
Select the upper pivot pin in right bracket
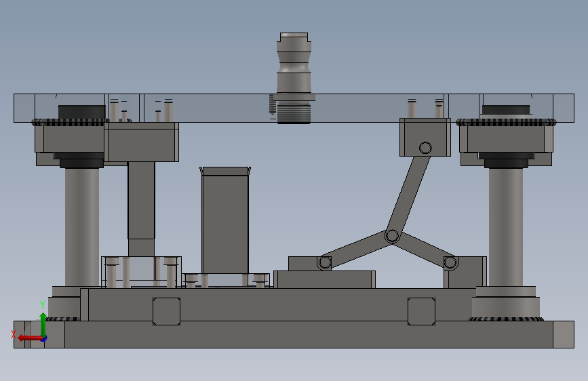(x=425, y=148)
